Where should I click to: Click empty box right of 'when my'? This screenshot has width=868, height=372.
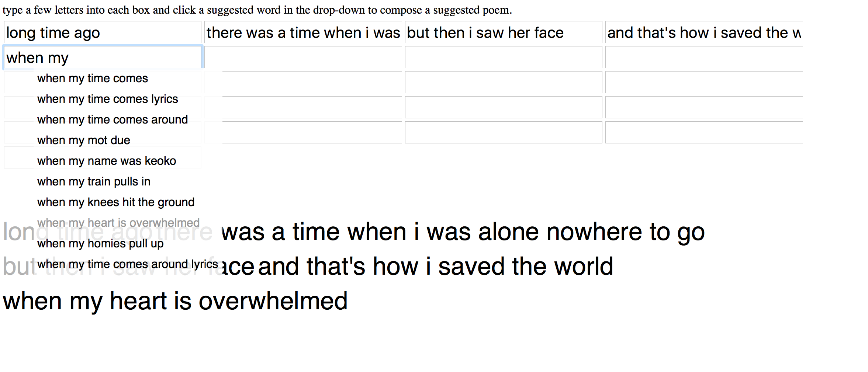(x=303, y=57)
